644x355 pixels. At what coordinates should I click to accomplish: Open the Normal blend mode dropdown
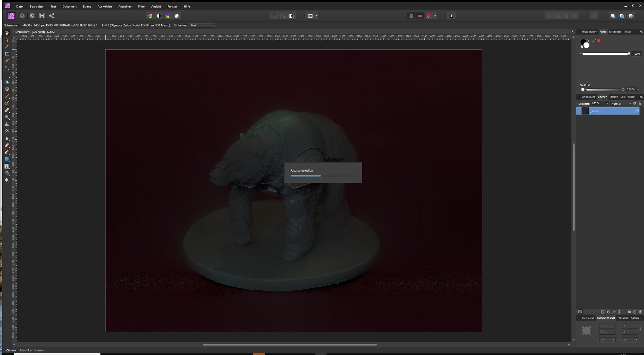(x=621, y=104)
